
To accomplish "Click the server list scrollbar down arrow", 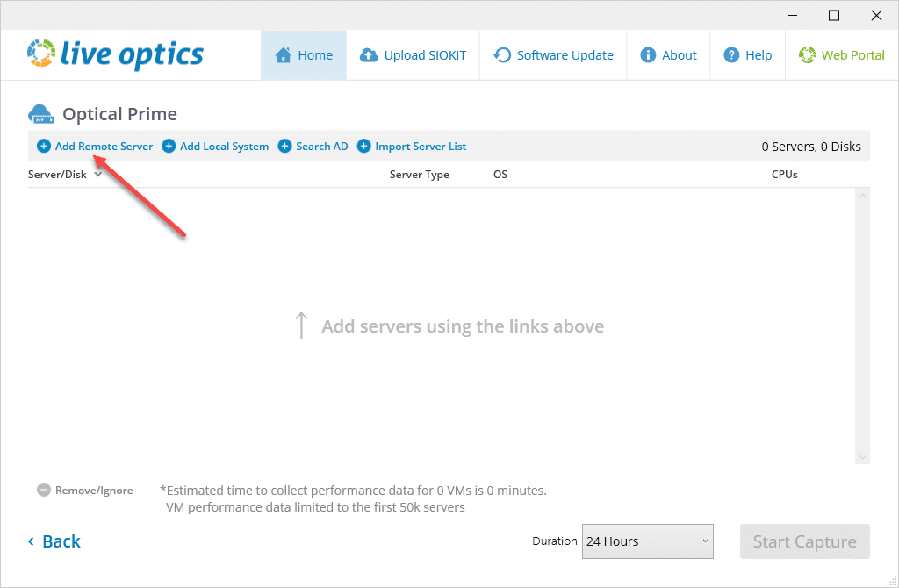I will [862, 457].
